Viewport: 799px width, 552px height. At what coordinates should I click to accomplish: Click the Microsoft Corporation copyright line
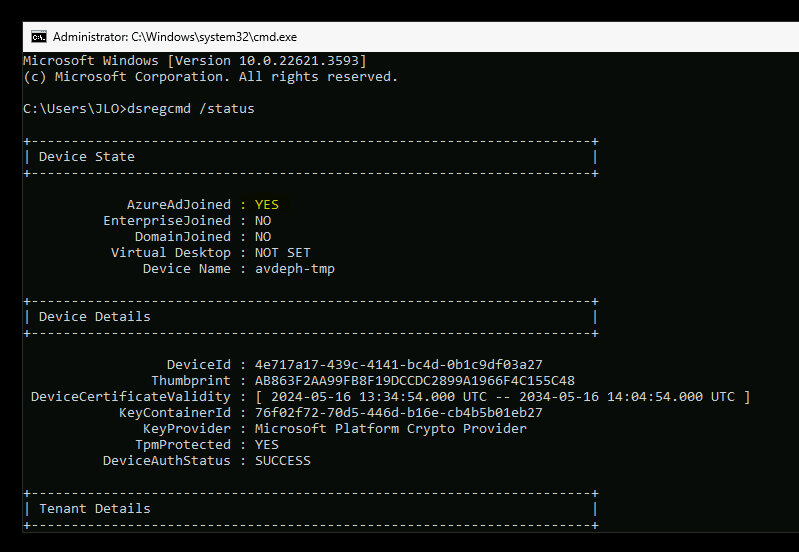(210, 77)
